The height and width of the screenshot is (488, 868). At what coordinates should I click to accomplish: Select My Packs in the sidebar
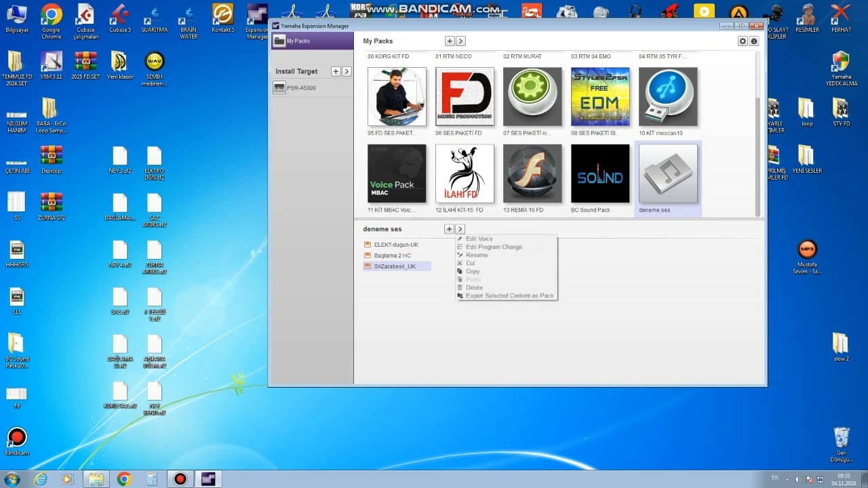pyautogui.click(x=312, y=41)
